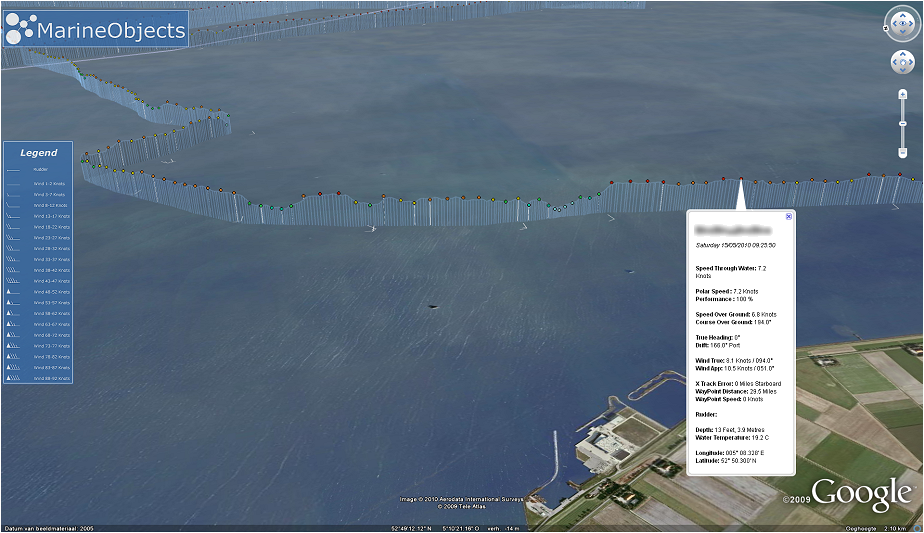The width and height of the screenshot is (924, 533).
Task: Click 'Wind True: 8.1 Knots' line
Action: [x=734, y=360]
